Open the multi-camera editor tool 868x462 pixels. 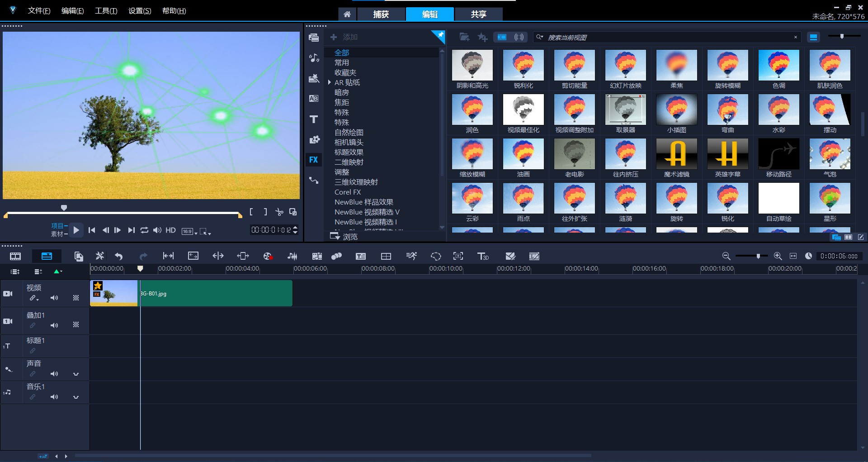[386, 256]
